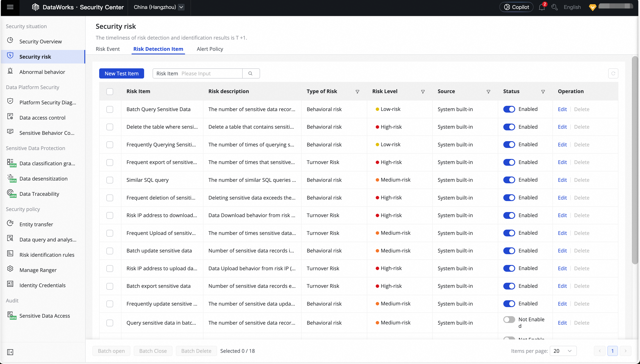Switch to the Alert Policy tab
The height and width of the screenshot is (364, 640).
click(210, 49)
